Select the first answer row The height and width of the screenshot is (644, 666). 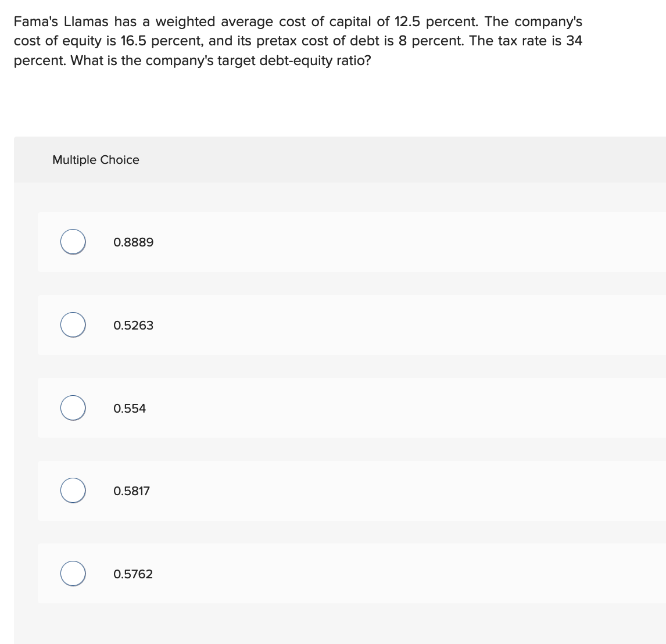349,242
